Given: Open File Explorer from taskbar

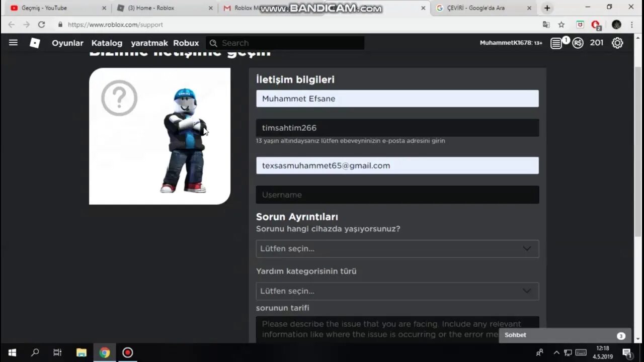Looking at the screenshot, I should pos(82,352).
